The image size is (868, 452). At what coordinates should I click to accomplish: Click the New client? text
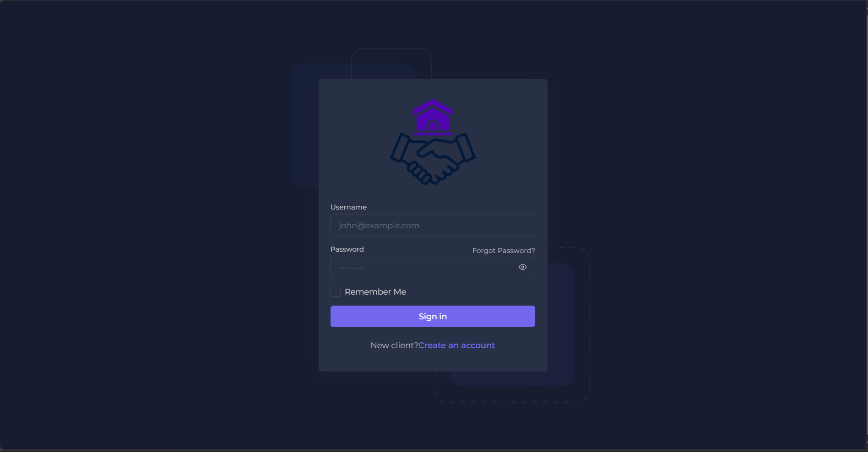click(x=394, y=345)
